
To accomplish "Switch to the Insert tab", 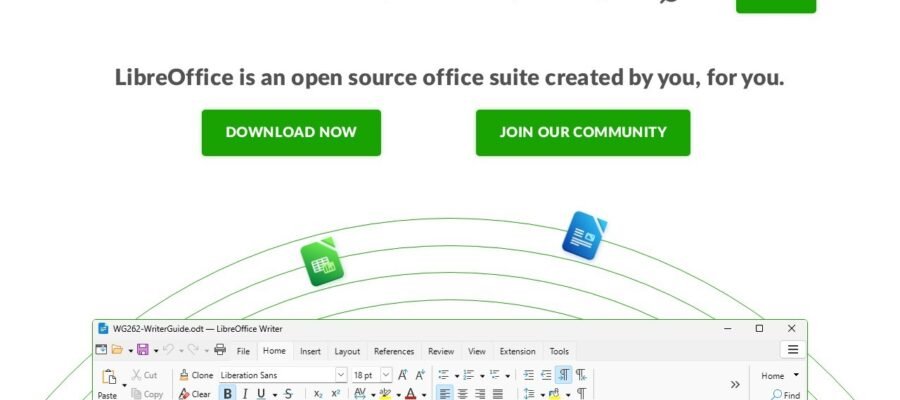I will point(310,351).
